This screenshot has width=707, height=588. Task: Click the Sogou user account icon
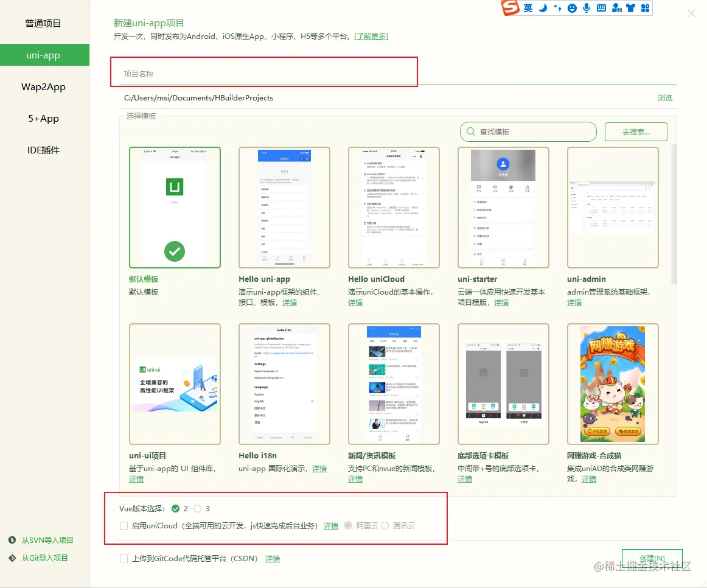[616, 8]
